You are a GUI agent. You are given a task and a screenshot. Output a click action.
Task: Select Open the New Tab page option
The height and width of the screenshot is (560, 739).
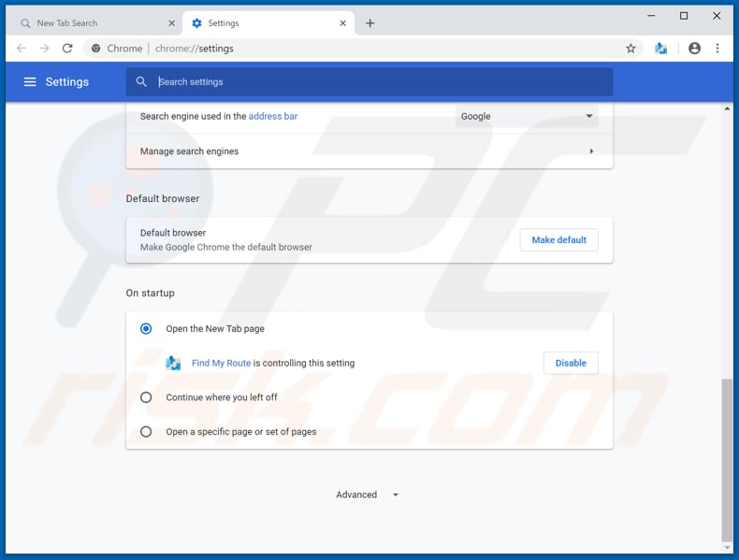pyautogui.click(x=146, y=328)
